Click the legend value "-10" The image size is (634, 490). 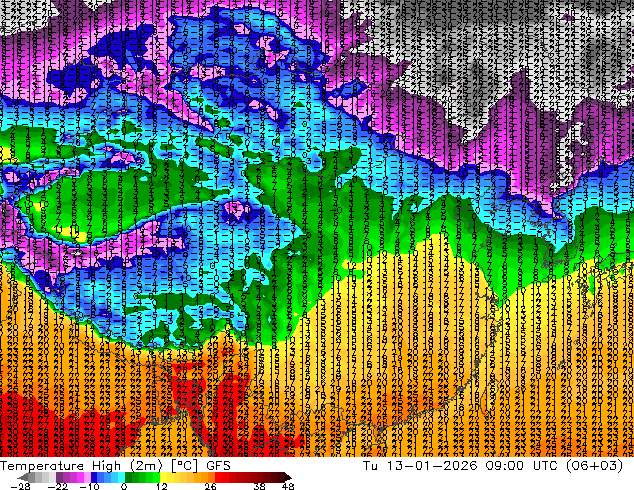tap(89, 486)
